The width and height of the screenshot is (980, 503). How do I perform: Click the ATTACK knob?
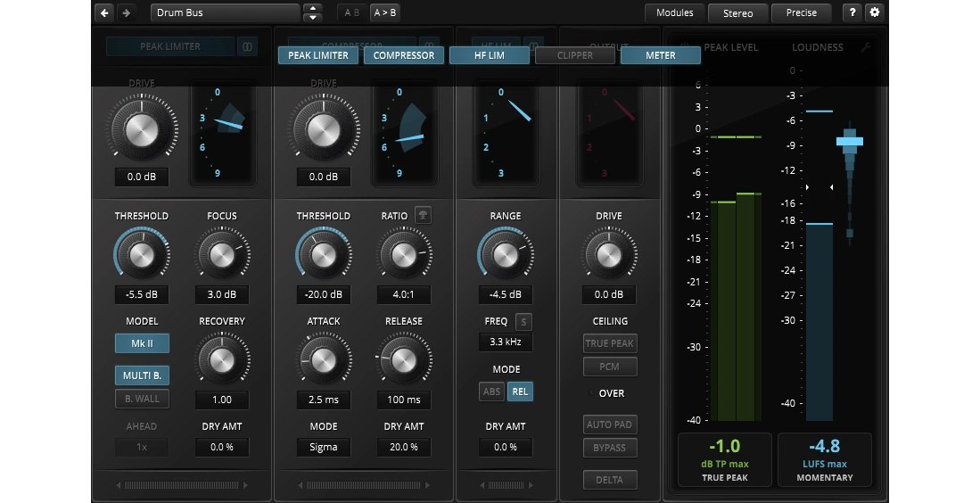coord(324,359)
